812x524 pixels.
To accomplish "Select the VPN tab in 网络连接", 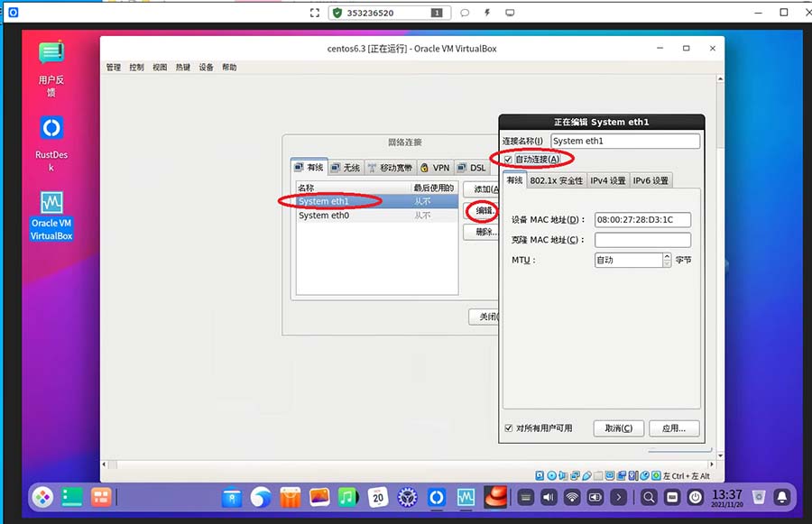I will 436,168.
